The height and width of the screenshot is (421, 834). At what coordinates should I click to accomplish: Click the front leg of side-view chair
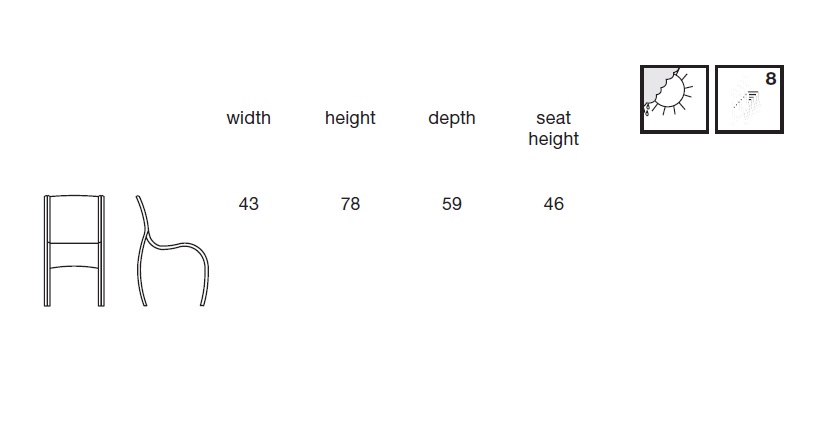tap(205, 279)
